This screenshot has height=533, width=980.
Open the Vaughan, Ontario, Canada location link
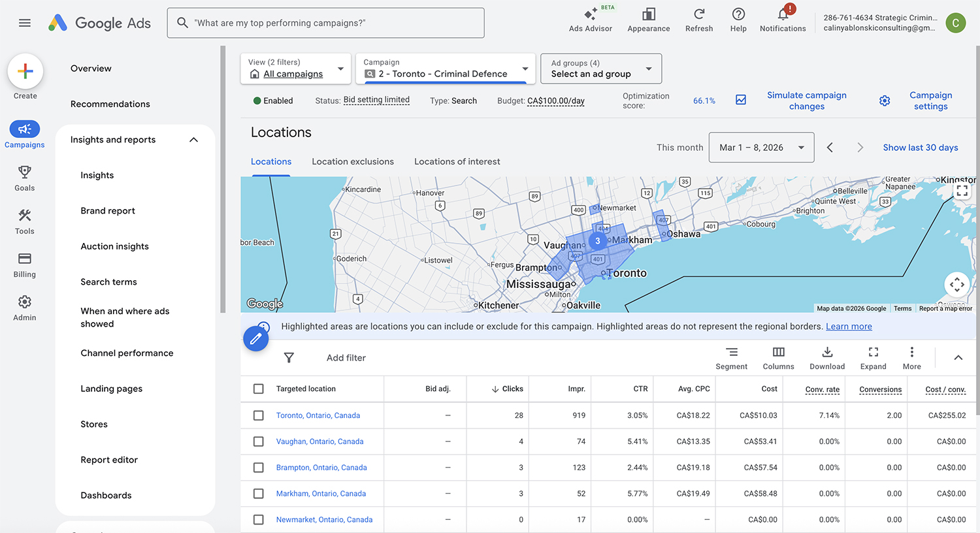319,442
